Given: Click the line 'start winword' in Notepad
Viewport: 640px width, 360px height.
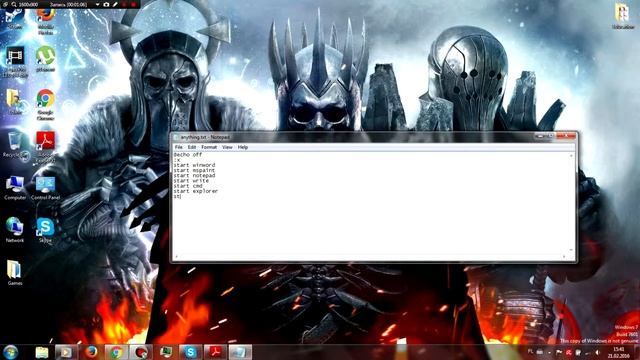Looking at the screenshot, I should coord(194,165).
